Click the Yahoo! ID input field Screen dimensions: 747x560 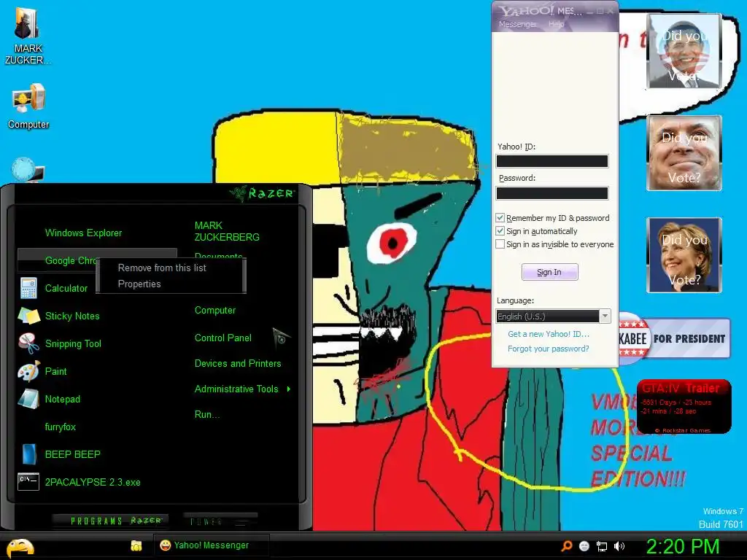pyautogui.click(x=552, y=161)
